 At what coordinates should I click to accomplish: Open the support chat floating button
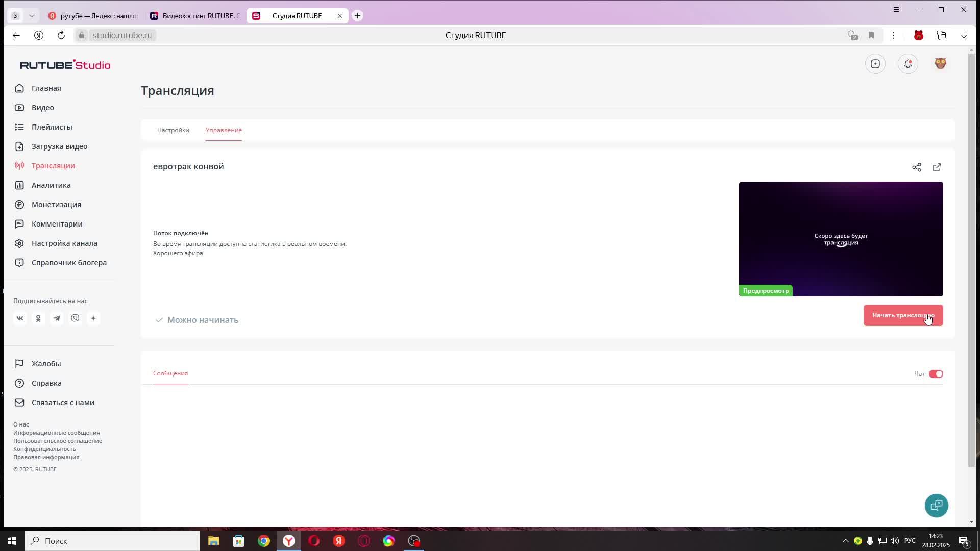[x=936, y=506]
